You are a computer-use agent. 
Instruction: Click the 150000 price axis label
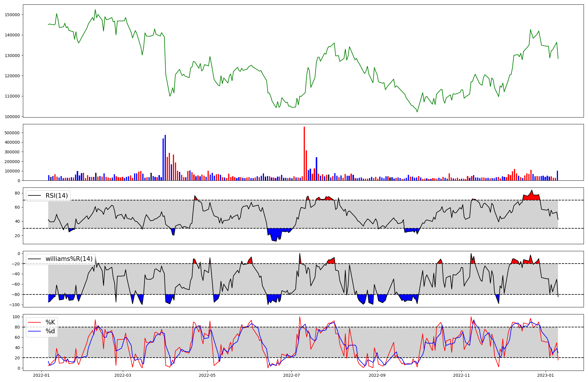(12, 15)
